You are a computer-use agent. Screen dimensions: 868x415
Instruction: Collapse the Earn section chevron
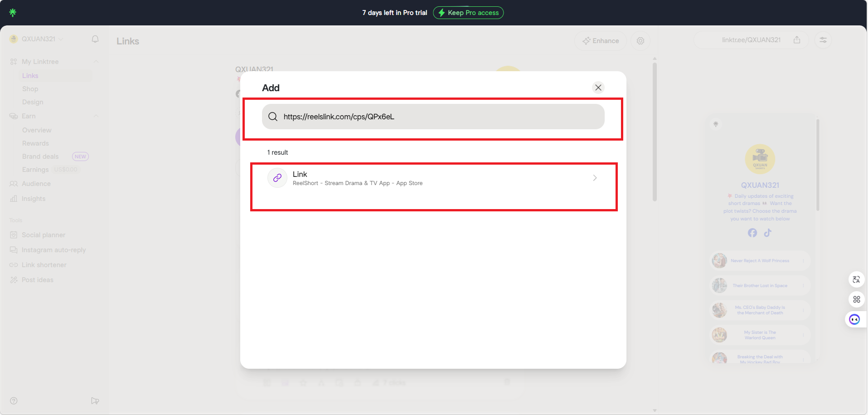pyautogui.click(x=96, y=116)
